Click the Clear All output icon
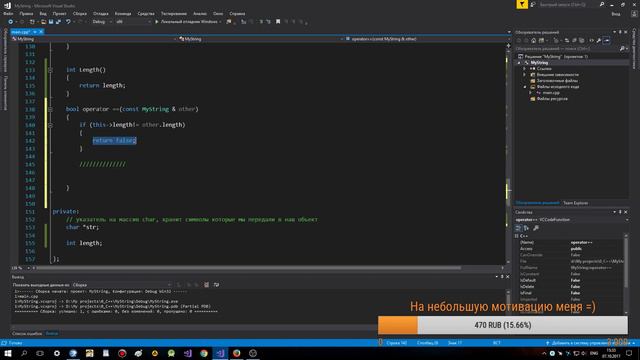Viewport: 640px width, 360px height. click(x=207, y=285)
